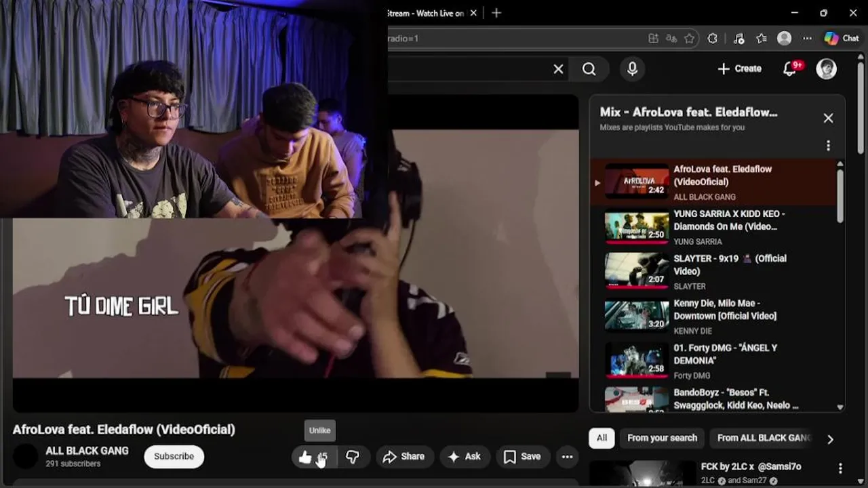Screen dimensions: 868x488
Task: Click the Mix playlist scrollbar thumb
Action: 840,195
